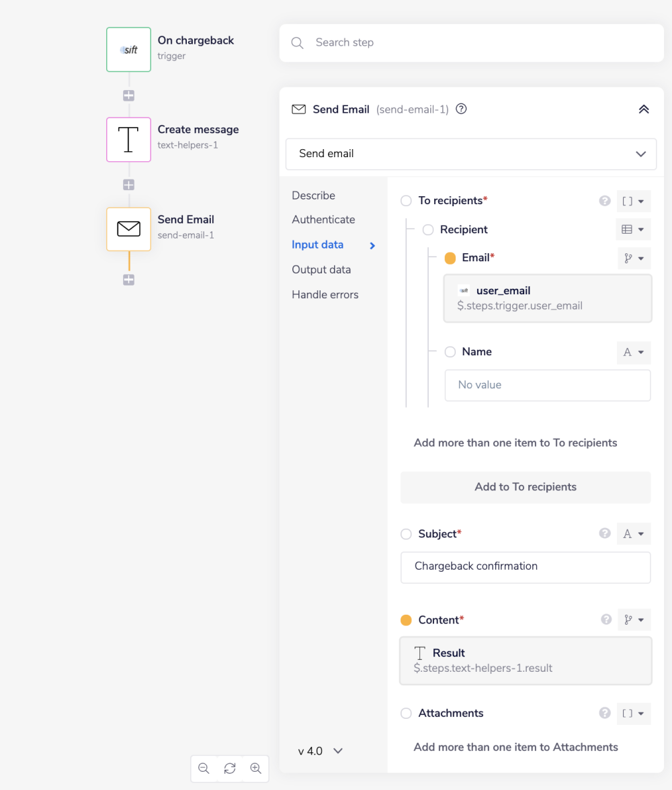Select the Send Email envelope step icon
Image resolution: width=672 pixels, height=790 pixels.
128,229
